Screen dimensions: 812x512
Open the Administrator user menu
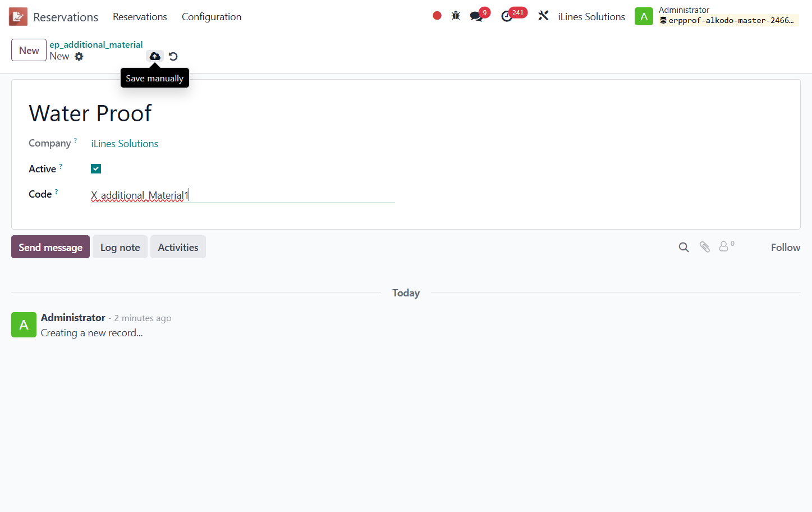[717, 16]
